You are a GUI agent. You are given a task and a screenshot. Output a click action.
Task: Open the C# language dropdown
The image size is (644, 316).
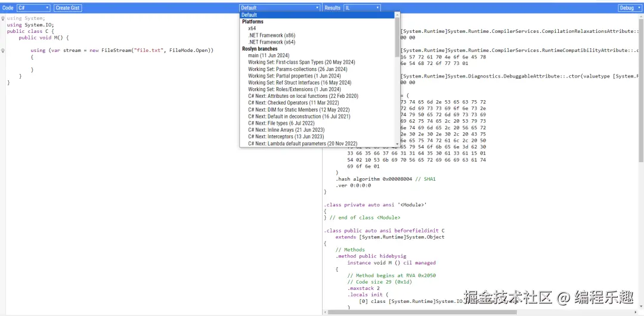[x=33, y=8]
